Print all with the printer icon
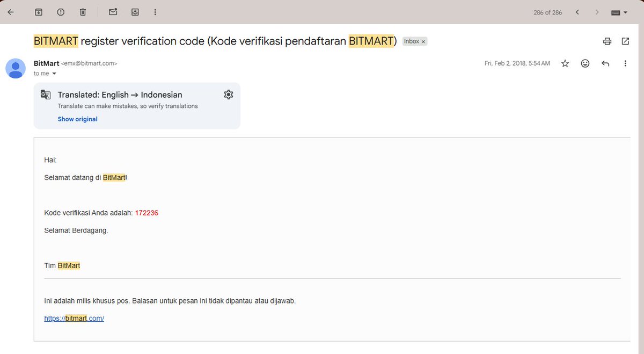The image size is (644, 354). pos(607,41)
